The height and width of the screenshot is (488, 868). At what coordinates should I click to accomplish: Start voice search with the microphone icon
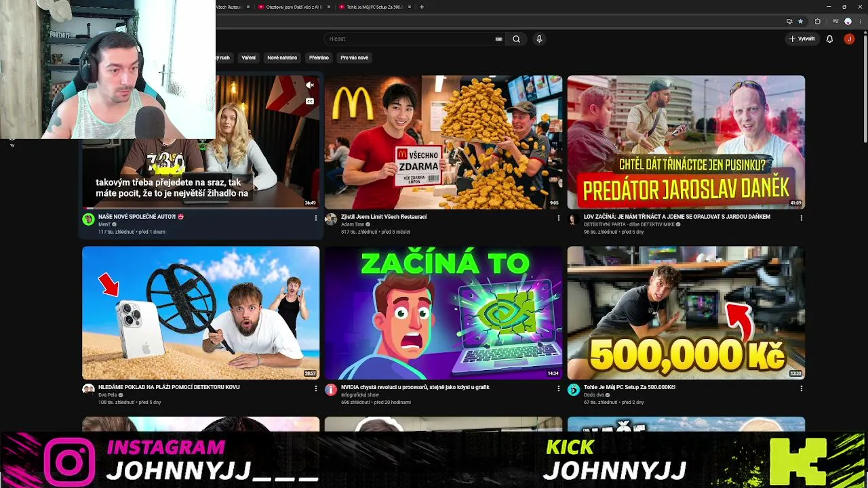539,39
